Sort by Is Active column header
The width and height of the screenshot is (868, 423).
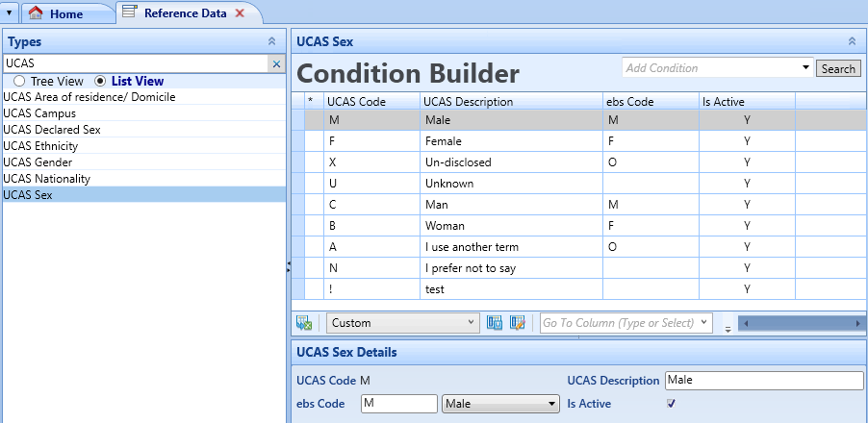point(747,102)
